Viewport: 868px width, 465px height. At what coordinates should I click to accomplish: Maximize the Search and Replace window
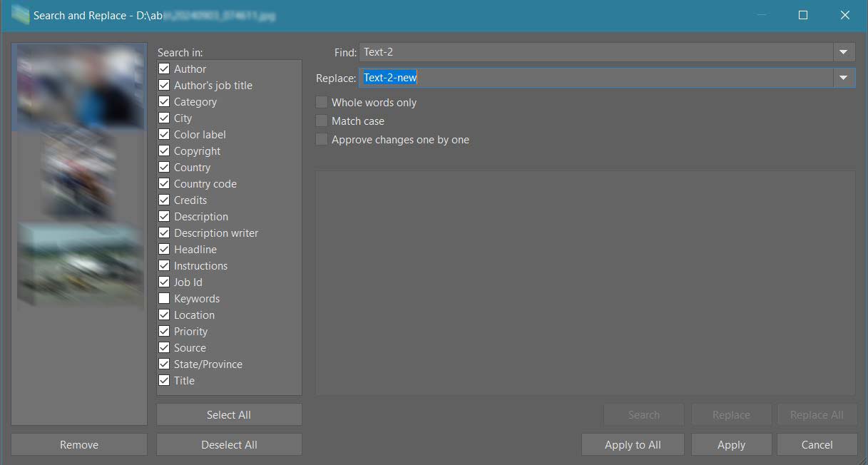[x=803, y=15]
